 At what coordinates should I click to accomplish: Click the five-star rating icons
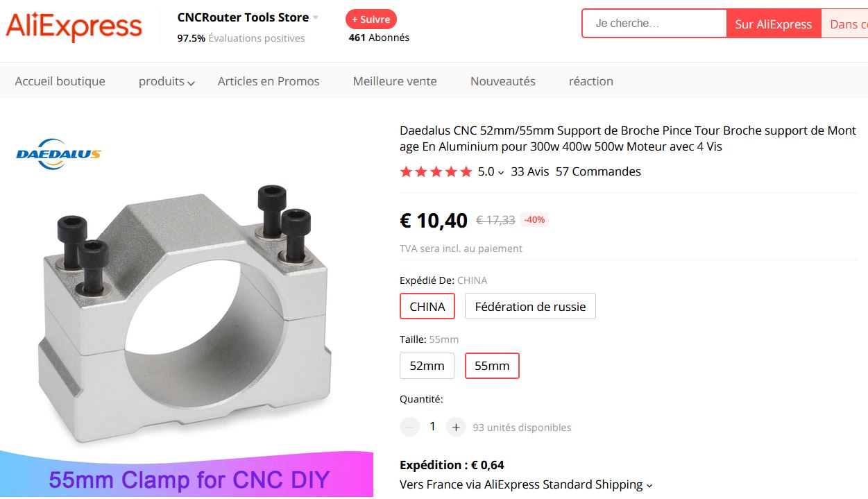436,171
